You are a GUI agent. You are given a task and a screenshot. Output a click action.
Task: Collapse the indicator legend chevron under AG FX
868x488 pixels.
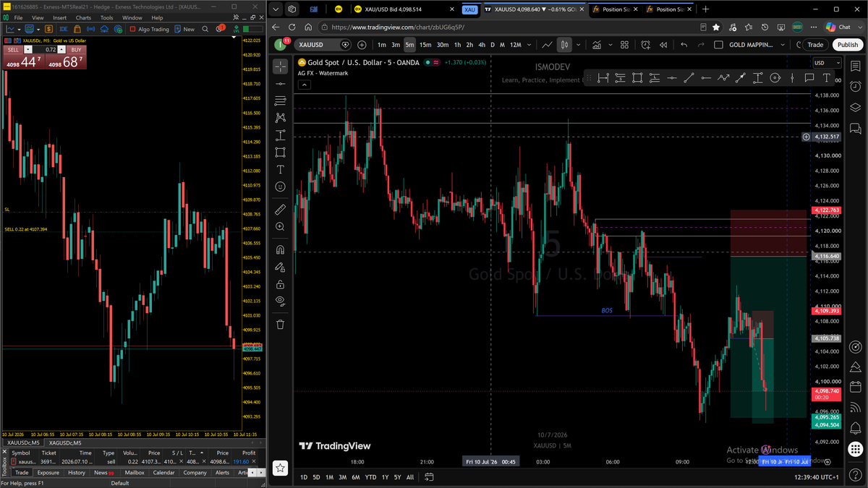pos(305,85)
